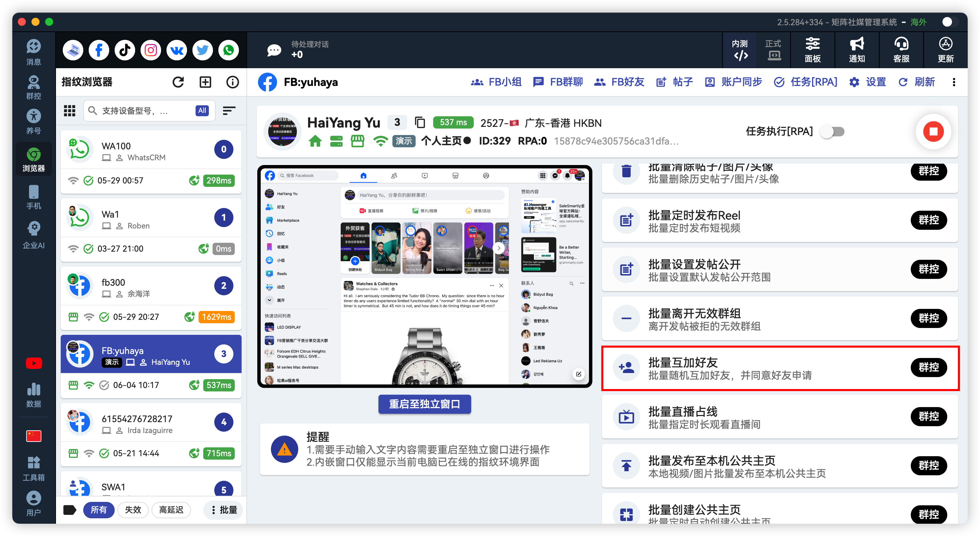Filter list by 高延迟
This screenshot has height=536, width=980.
[171, 510]
